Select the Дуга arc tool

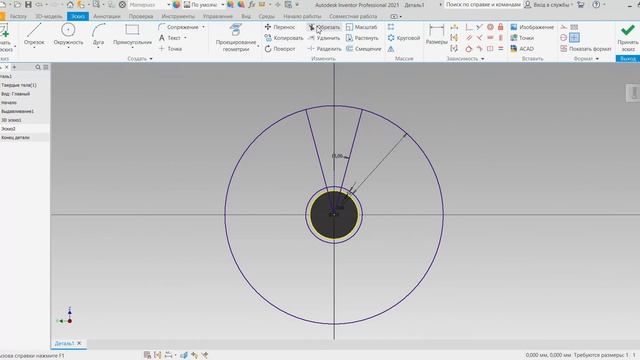[98, 34]
